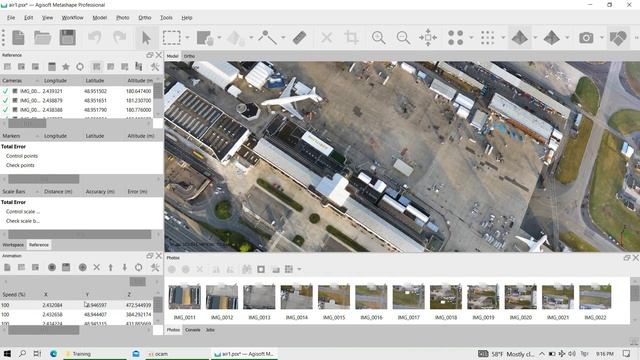
Task: Open thumbnail view dropdown in Photos toolbar
Action: pyautogui.click(x=299, y=269)
